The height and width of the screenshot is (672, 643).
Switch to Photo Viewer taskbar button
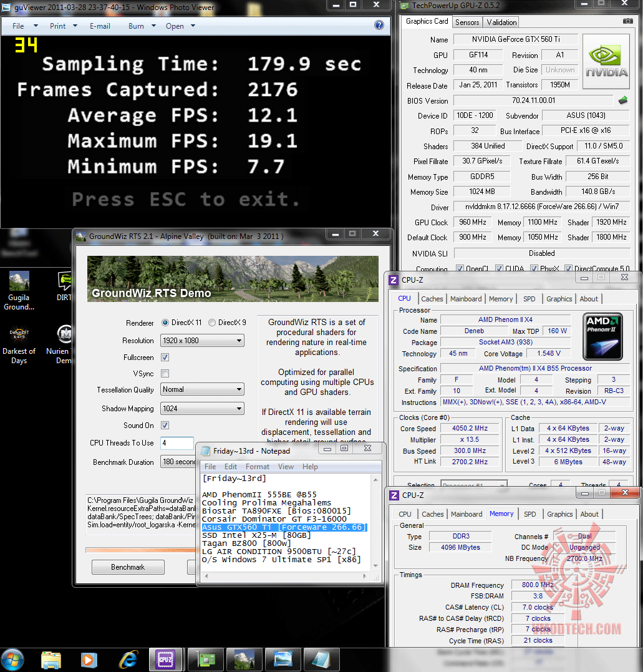pos(283,660)
